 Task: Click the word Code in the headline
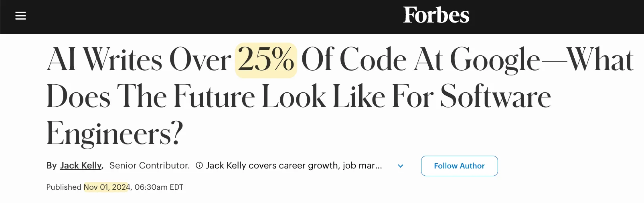point(373,60)
